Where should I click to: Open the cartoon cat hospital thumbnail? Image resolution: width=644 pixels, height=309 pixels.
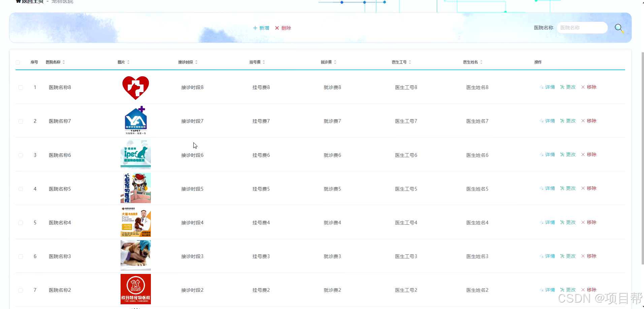coord(136,188)
